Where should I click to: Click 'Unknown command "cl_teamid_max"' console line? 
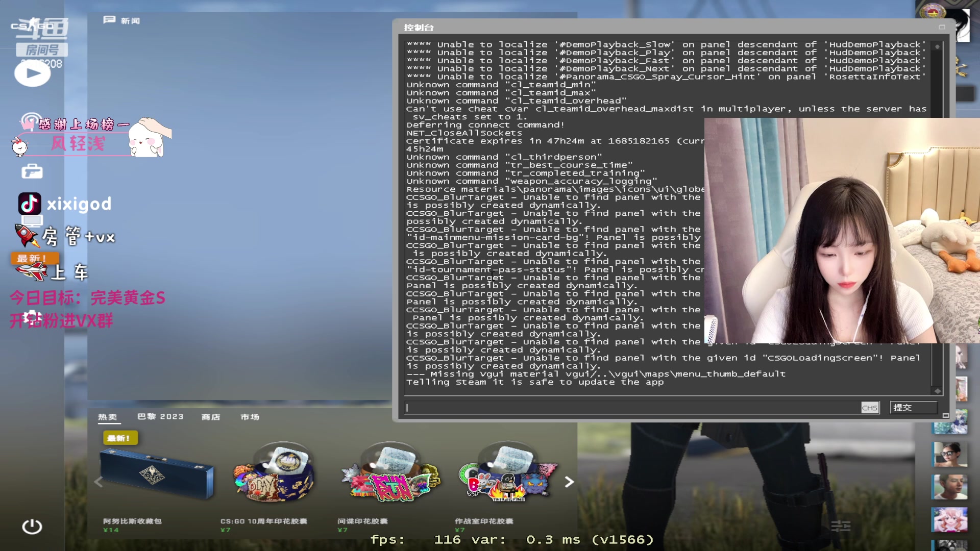click(x=501, y=93)
